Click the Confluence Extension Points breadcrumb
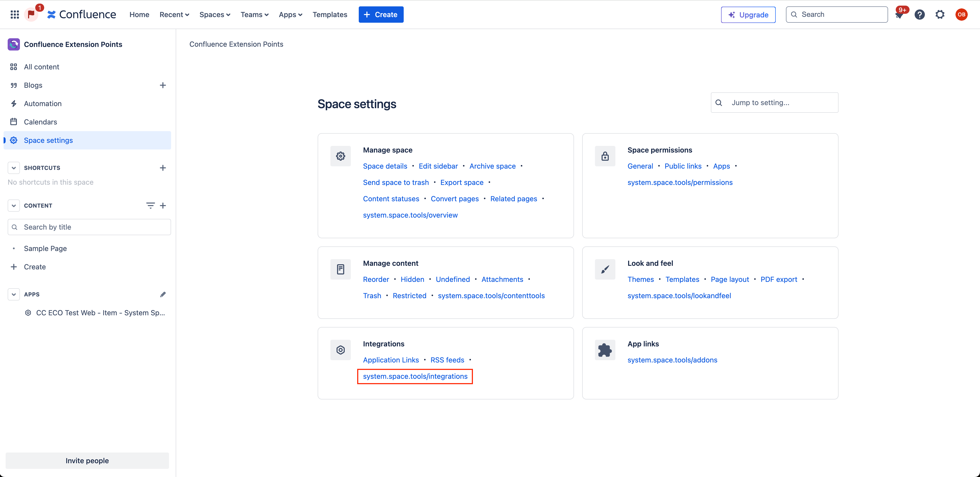 pos(236,44)
